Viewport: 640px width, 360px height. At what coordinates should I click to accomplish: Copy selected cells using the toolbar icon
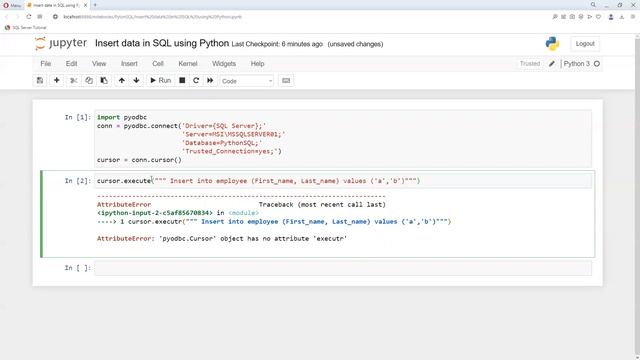pos(89,80)
